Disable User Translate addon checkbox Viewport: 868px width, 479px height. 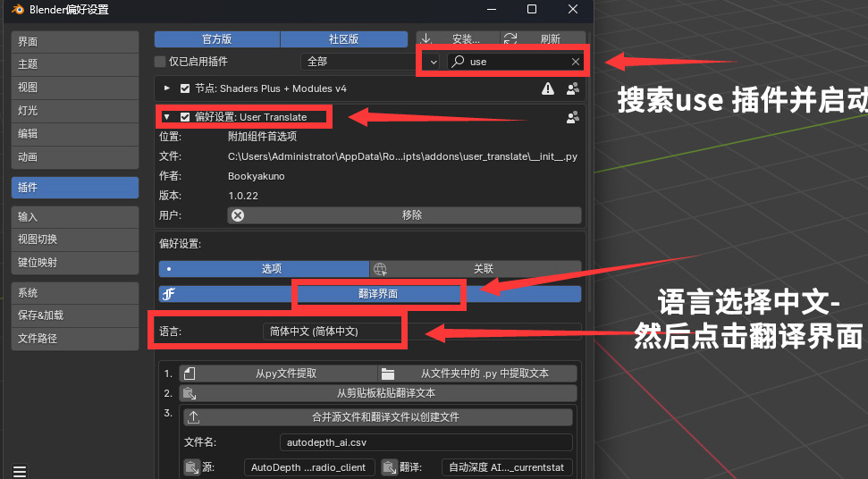pyautogui.click(x=185, y=117)
